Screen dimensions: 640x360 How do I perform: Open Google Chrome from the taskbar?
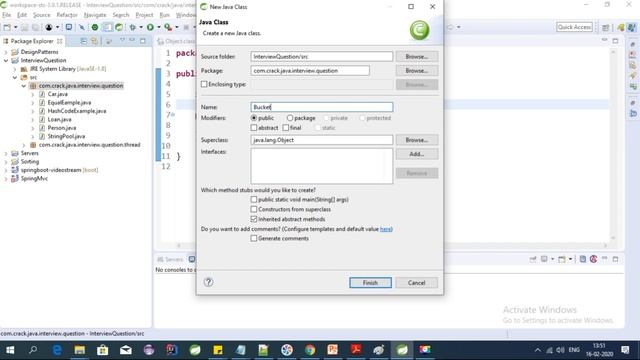tap(310, 350)
